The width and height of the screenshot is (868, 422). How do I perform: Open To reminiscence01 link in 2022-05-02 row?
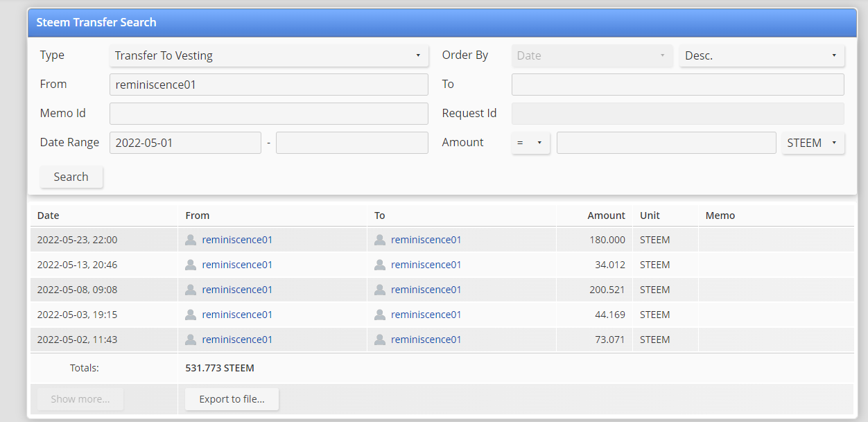pos(426,340)
